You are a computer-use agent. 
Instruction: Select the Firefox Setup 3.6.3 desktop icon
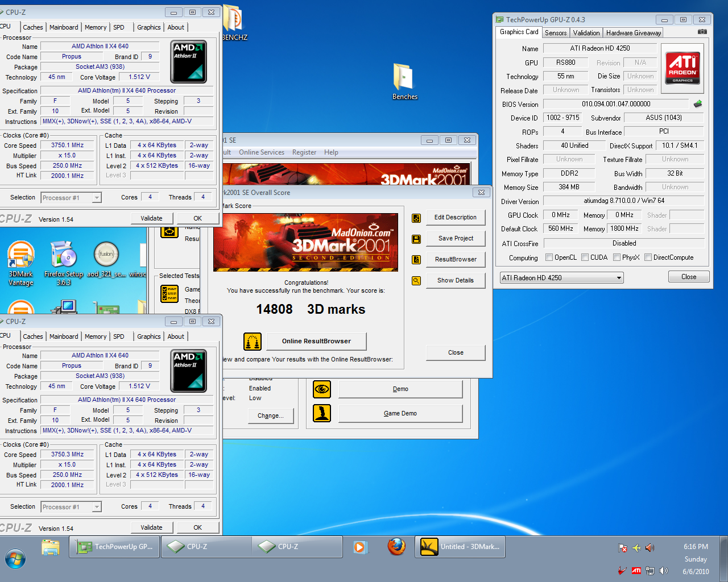pyautogui.click(x=64, y=263)
